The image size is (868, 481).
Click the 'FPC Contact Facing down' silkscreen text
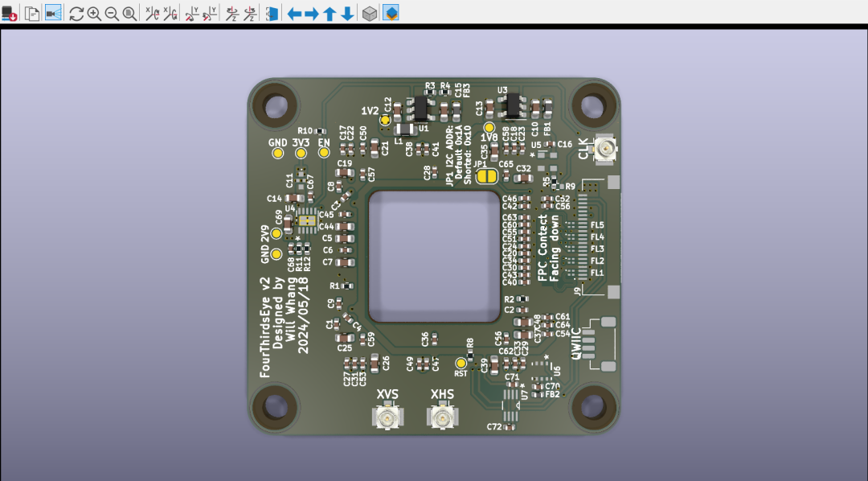point(549,248)
